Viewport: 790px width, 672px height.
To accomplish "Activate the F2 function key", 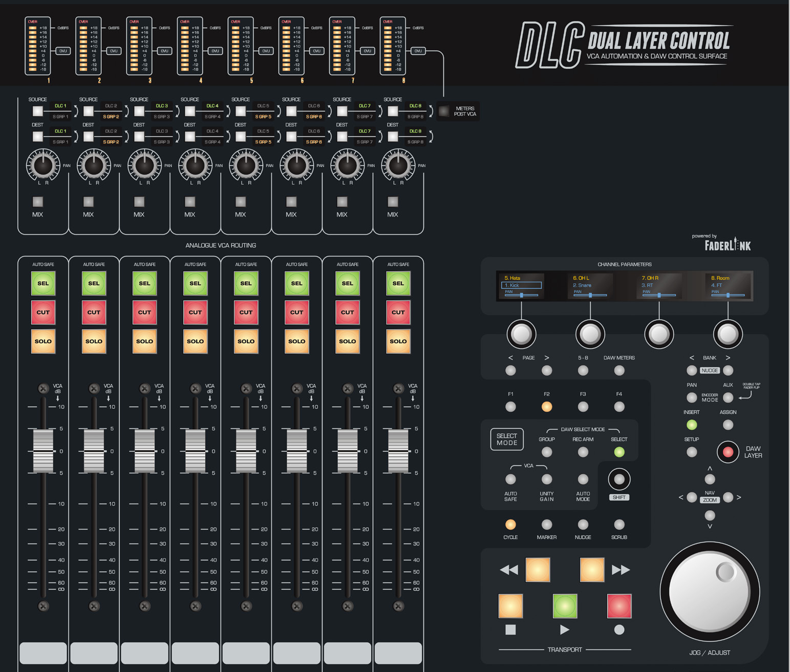I will tap(547, 407).
